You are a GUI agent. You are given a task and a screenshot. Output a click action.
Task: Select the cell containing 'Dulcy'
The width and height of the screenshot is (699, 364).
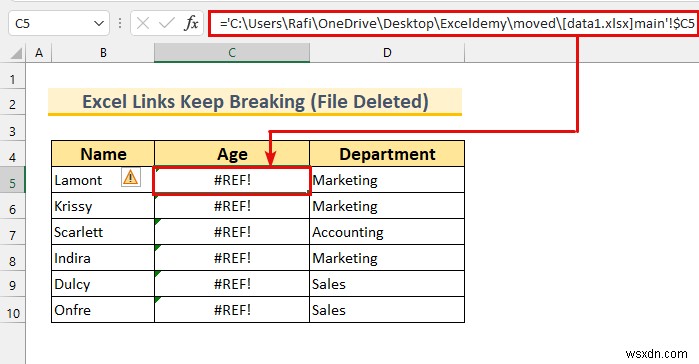(103, 283)
